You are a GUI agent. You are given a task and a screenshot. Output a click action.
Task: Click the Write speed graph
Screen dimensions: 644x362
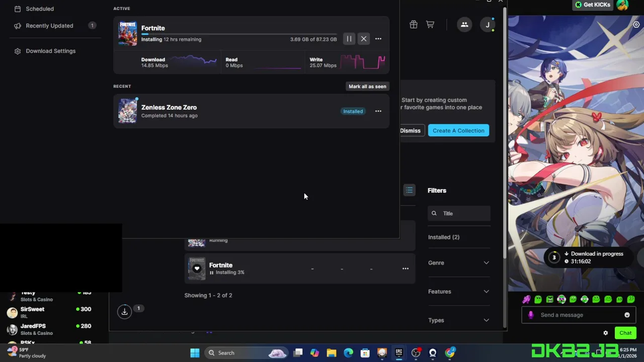tap(363, 62)
